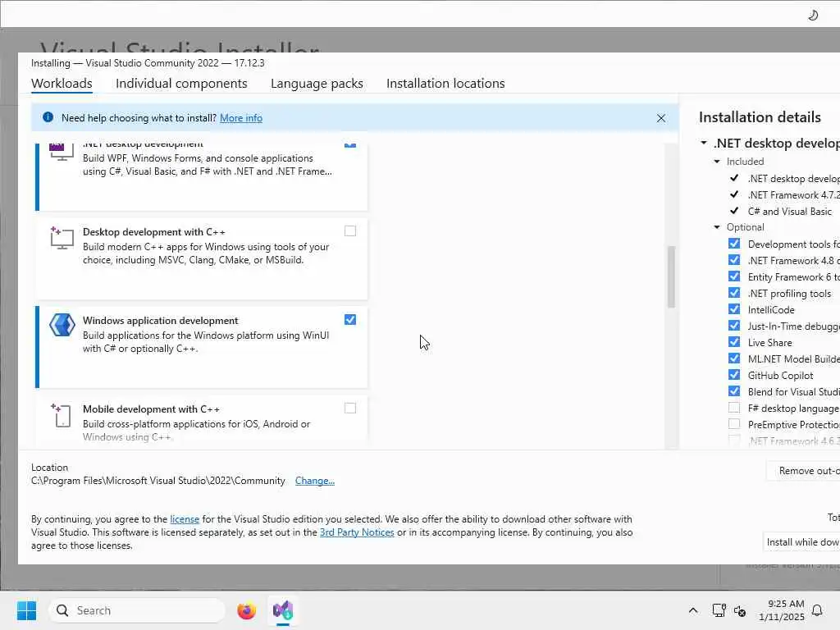Open the clock showing 9:25 AM
Viewport: 840px width, 630px height.
point(782,610)
